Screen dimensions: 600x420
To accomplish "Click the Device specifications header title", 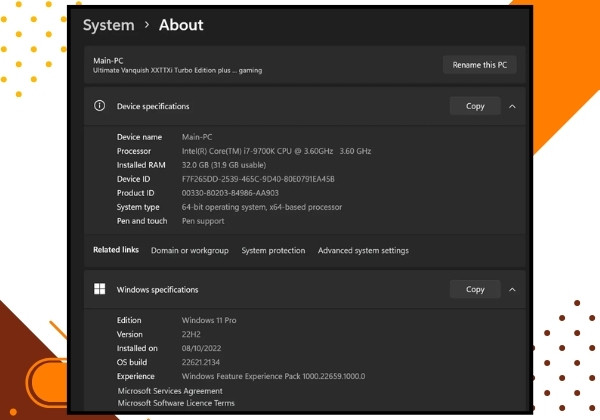I will [x=153, y=106].
